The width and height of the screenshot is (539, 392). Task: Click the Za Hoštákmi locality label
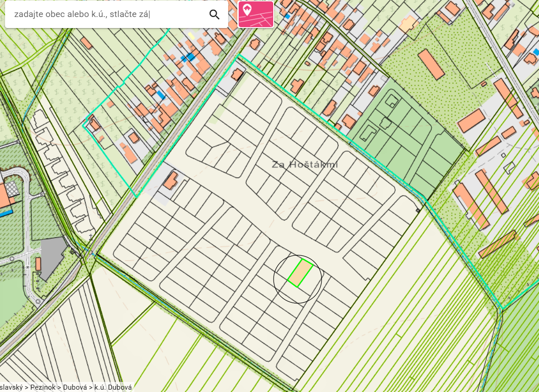click(305, 164)
